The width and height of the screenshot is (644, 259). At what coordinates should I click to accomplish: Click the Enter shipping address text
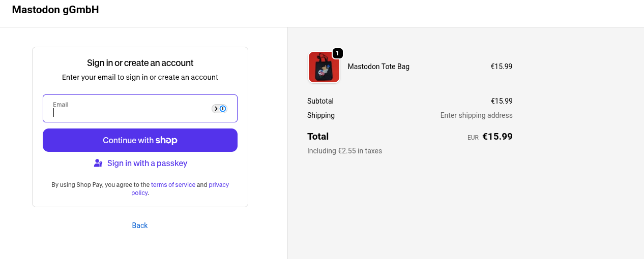coord(476,115)
